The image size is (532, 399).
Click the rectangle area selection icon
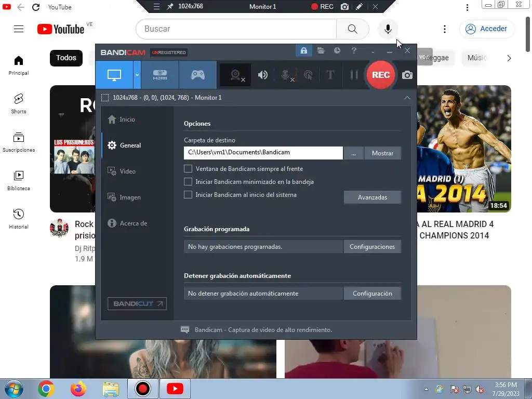pos(105,98)
